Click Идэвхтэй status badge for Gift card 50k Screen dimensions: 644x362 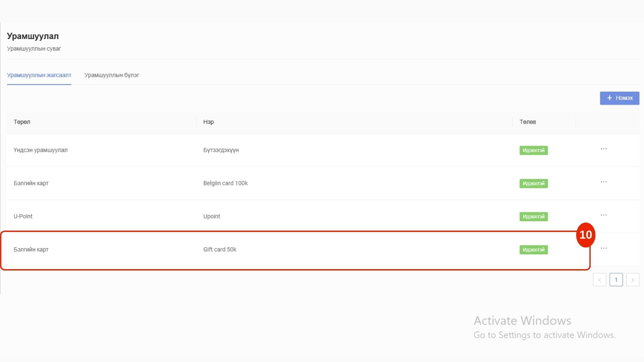coord(533,250)
